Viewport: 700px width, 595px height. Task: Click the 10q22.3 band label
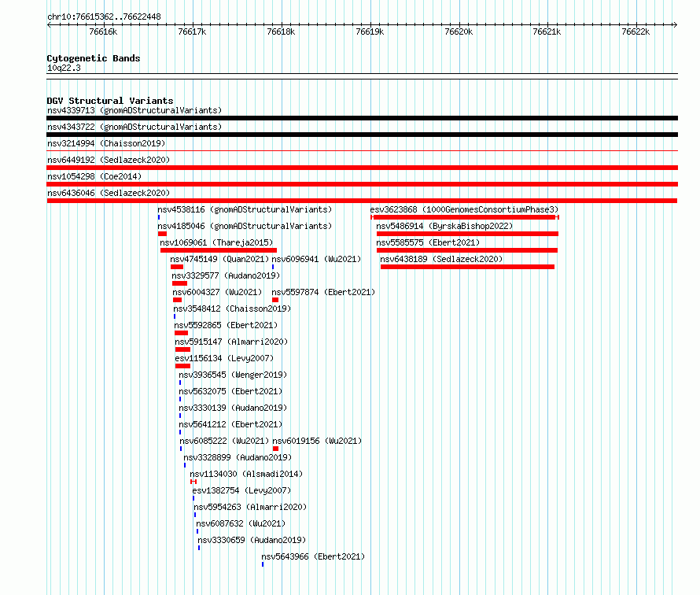[64, 68]
